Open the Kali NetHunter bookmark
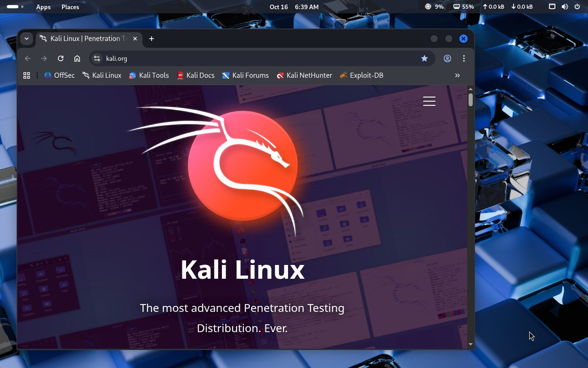 coord(304,75)
